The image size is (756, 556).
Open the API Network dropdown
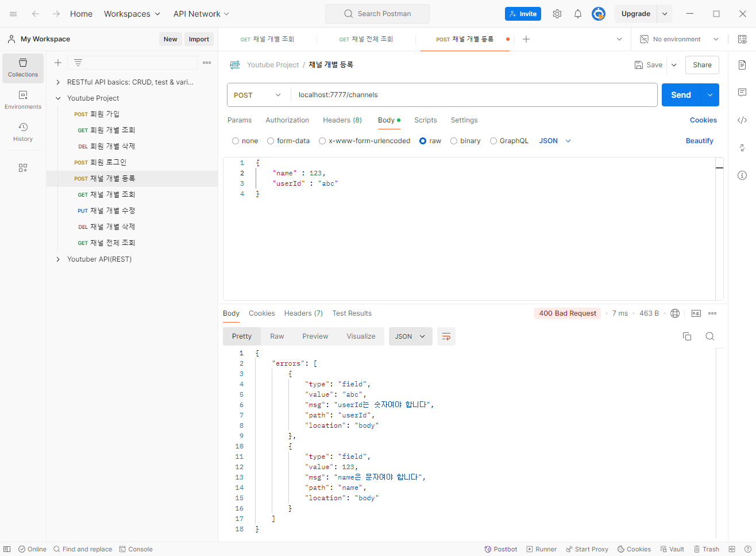tap(201, 14)
